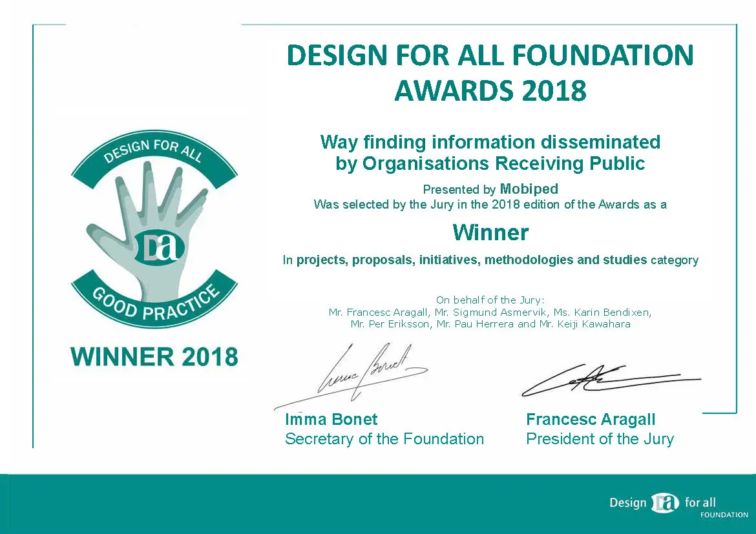Click 'On behalf of the Jury:' text

(x=490, y=300)
